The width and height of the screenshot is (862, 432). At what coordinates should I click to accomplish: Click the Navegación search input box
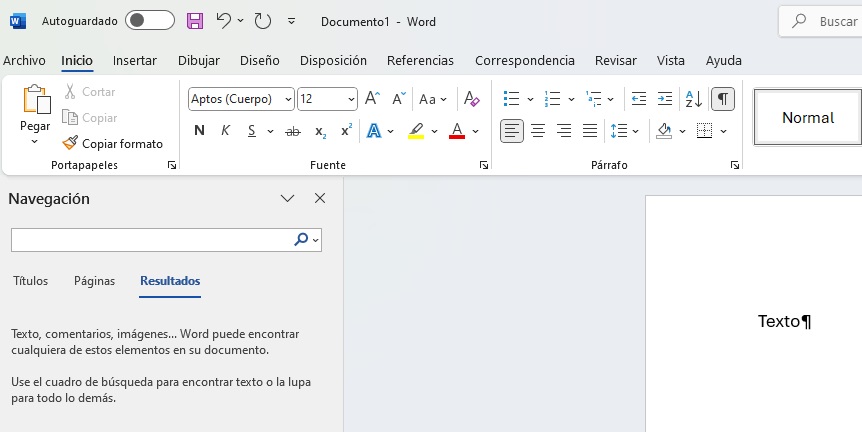(150, 240)
